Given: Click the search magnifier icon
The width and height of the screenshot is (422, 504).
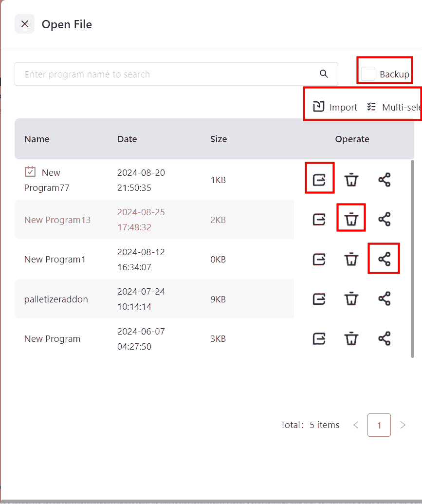Looking at the screenshot, I should point(324,74).
